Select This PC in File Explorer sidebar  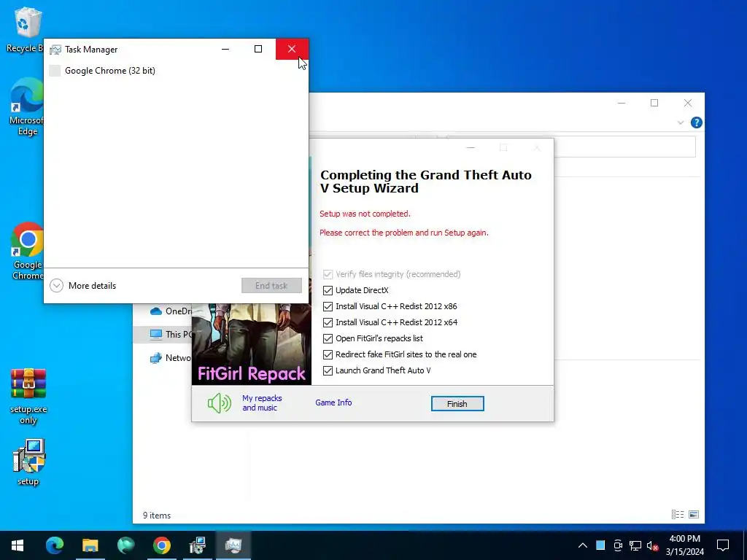171,334
